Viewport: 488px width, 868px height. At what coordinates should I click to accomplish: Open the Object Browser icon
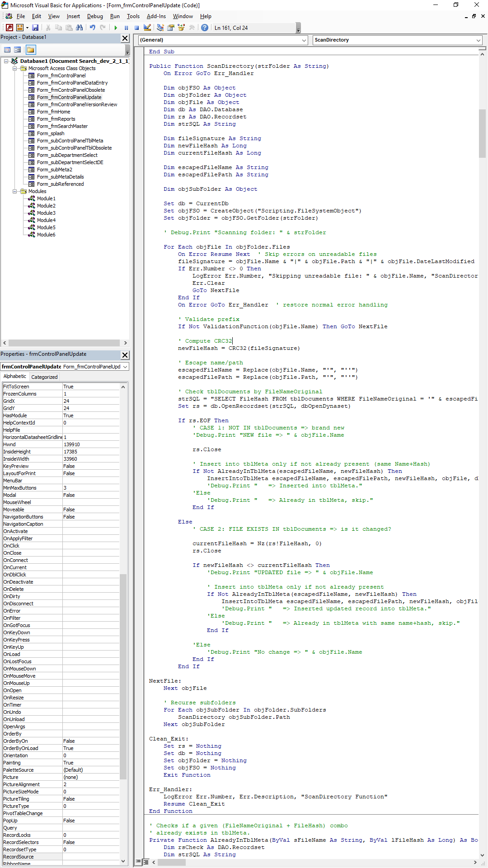(181, 28)
